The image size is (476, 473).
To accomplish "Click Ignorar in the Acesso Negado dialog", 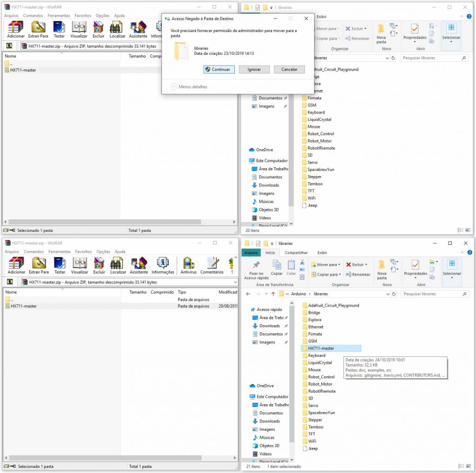I will 254,70.
